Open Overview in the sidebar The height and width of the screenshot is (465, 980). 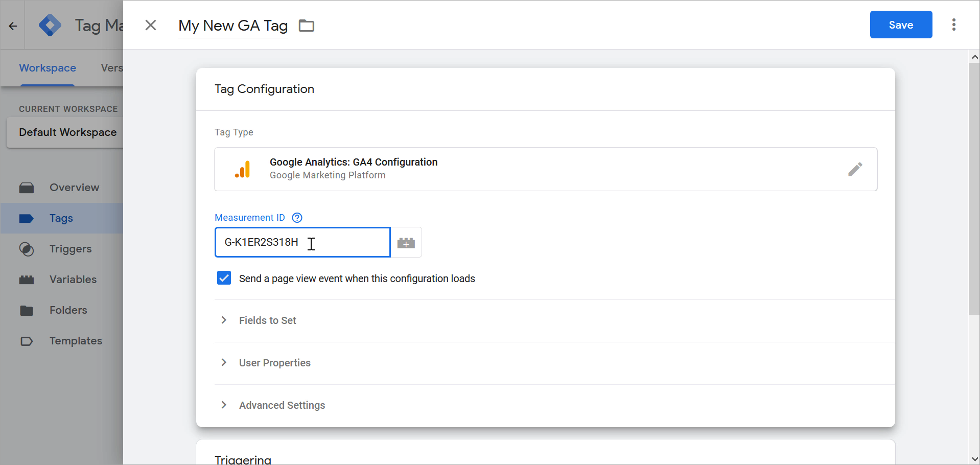[62, 188]
